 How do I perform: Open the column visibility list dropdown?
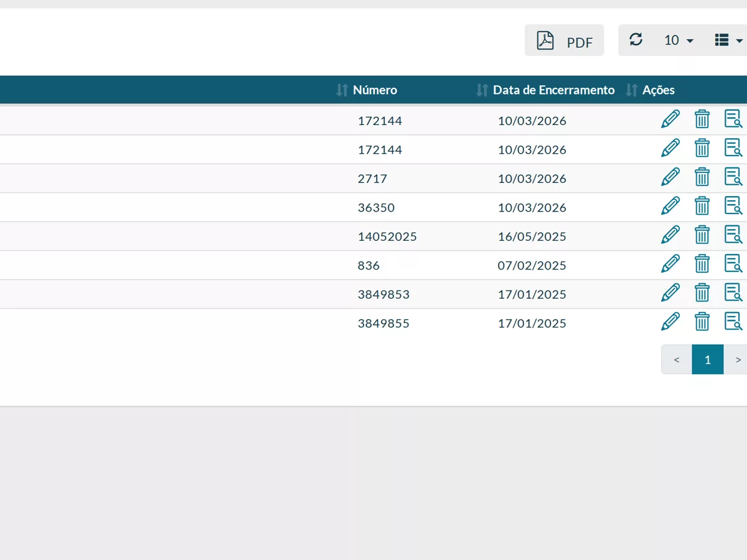(x=729, y=40)
